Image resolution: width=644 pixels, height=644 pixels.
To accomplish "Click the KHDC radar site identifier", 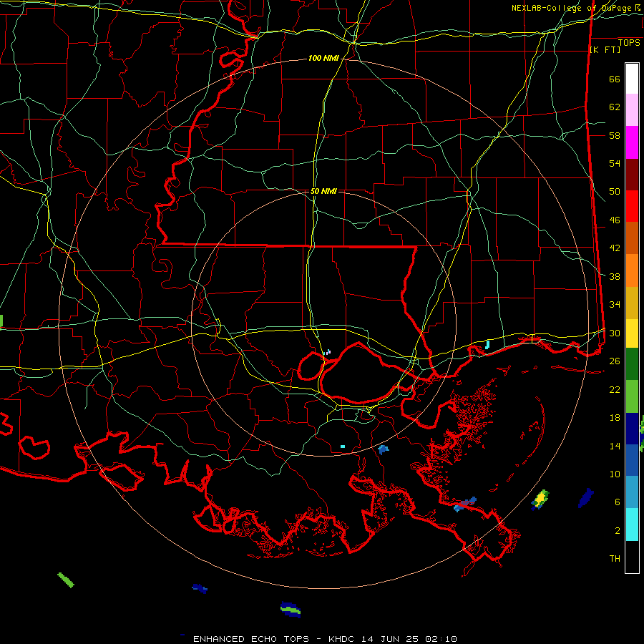I will (343, 639).
